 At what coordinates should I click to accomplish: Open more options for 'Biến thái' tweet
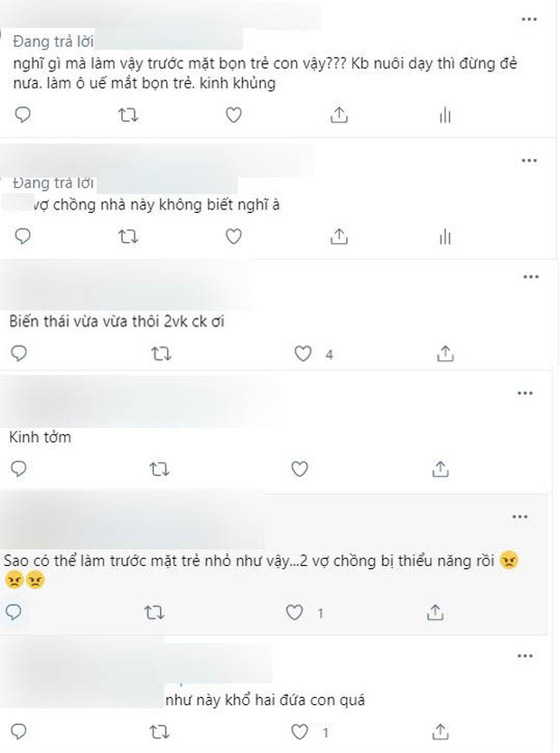point(531,277)
